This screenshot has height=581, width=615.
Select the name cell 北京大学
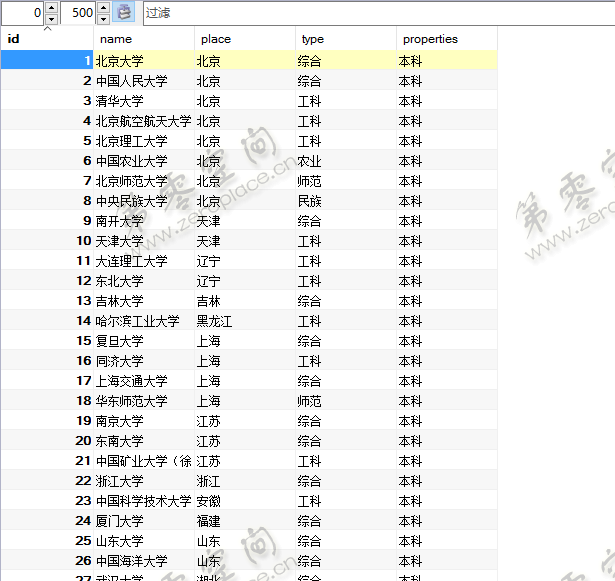click(x=144, y=61)
